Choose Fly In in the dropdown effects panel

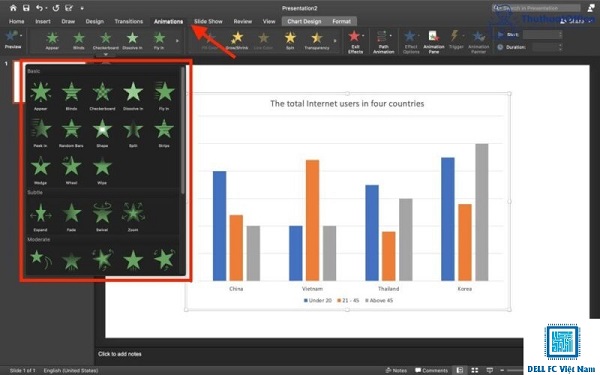(x=164, y=95)
